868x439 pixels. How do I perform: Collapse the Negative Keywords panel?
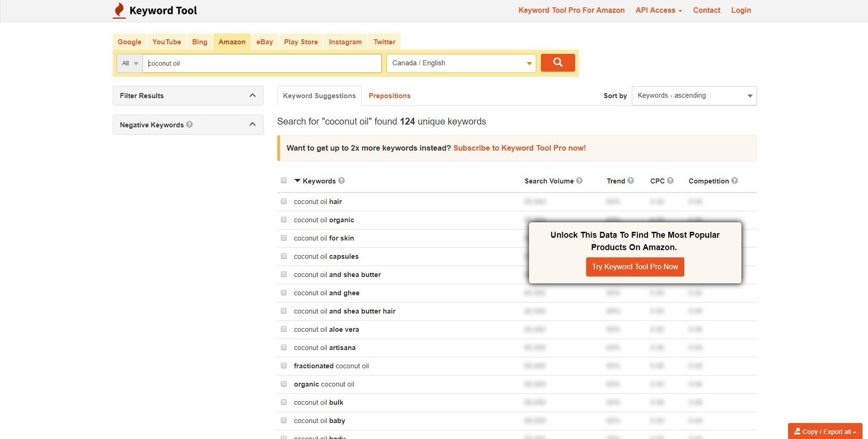pos(188,125)
